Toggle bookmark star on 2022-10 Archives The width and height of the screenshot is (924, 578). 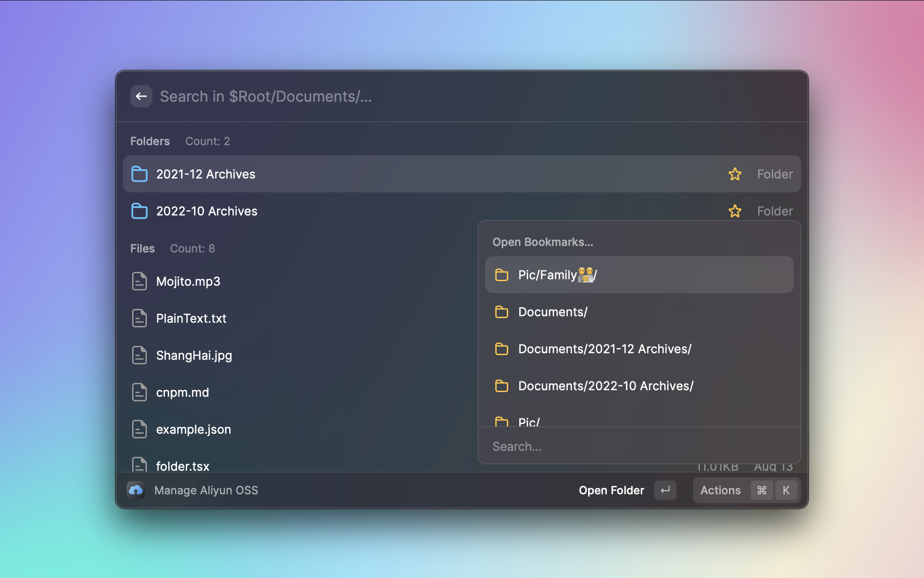(x=735, y=211)
